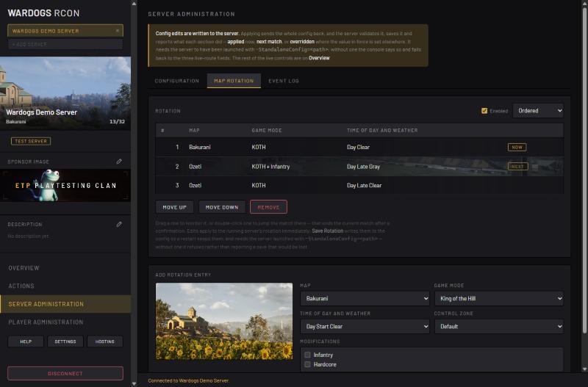588x387 pixels.
Task: Select rotation row 1 Bakurani
Action: coord(359,147)
